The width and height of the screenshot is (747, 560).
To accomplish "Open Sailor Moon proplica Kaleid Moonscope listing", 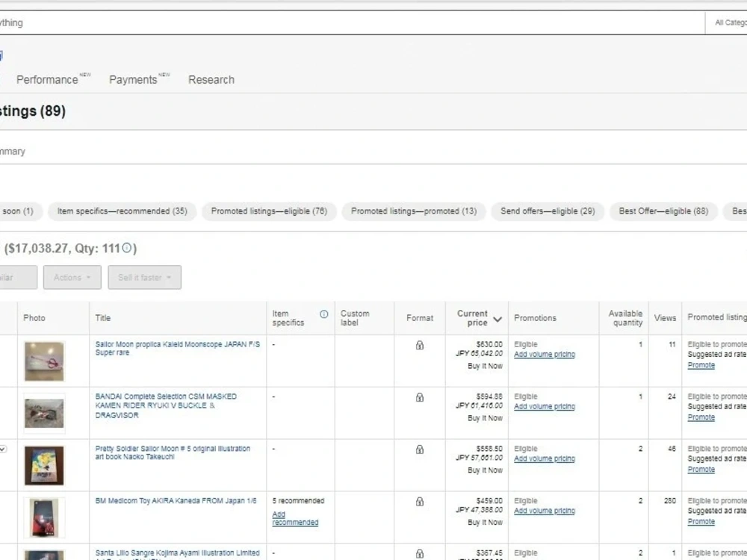I will coord(177,348).
